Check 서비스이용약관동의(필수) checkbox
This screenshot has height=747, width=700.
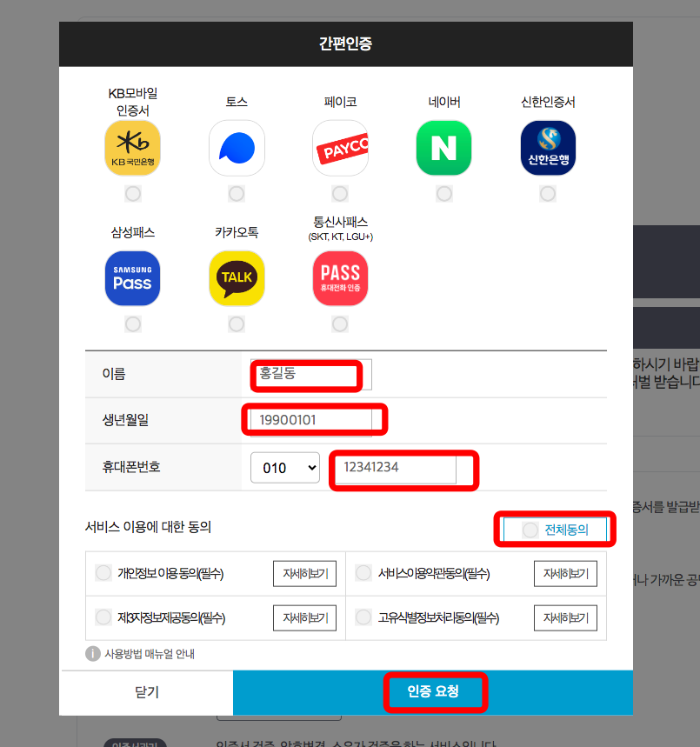(363, 572)
